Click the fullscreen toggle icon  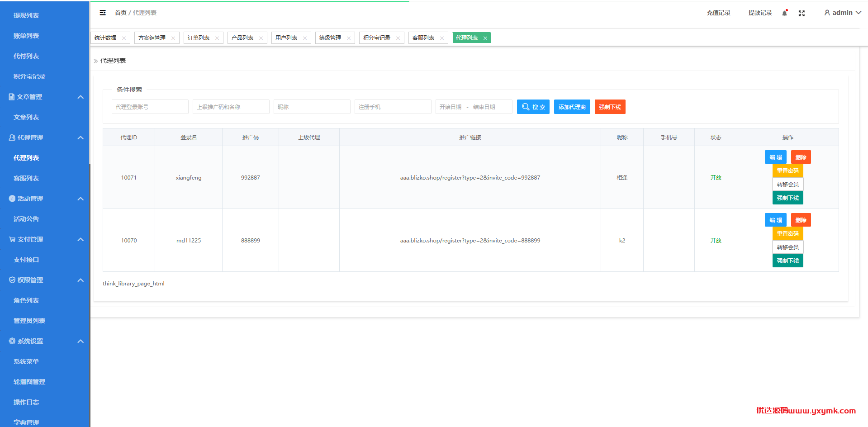point(802,13)
